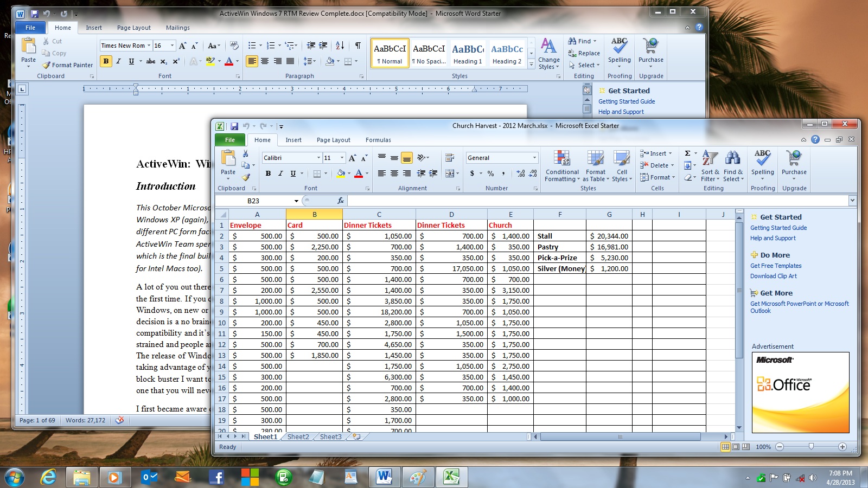Image resolution: width=868 pixels, height=488 pixels.
Task: Toggle Bold in Word ribbon
Action: pos(106,61)
